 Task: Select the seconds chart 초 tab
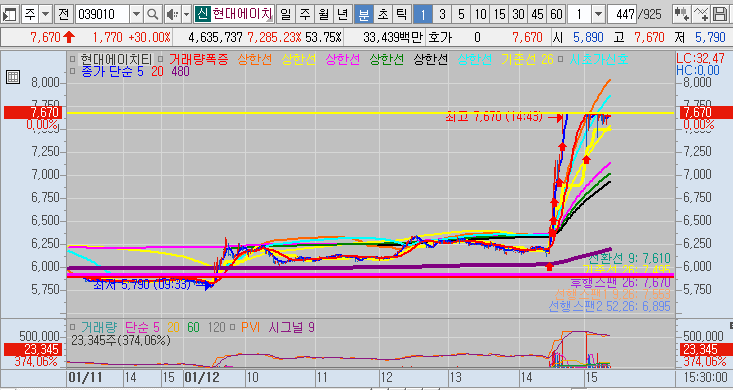pos(383,14)
